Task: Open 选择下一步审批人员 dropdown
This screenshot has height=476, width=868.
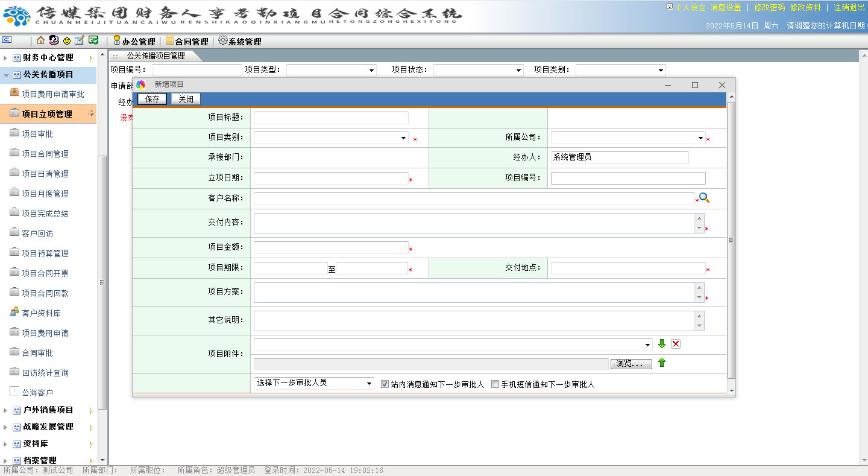Action: pyautogui.click(x=314, y=384)
